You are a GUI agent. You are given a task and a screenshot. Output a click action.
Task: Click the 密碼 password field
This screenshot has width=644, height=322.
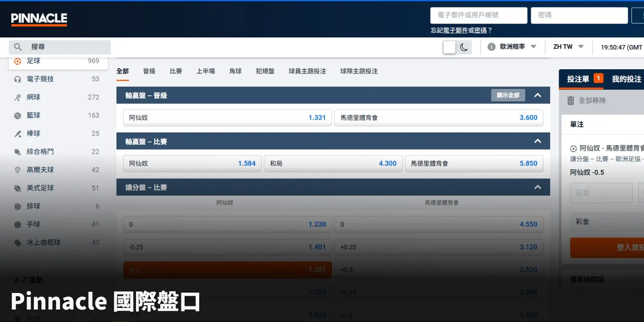click(x=579, y=15)
